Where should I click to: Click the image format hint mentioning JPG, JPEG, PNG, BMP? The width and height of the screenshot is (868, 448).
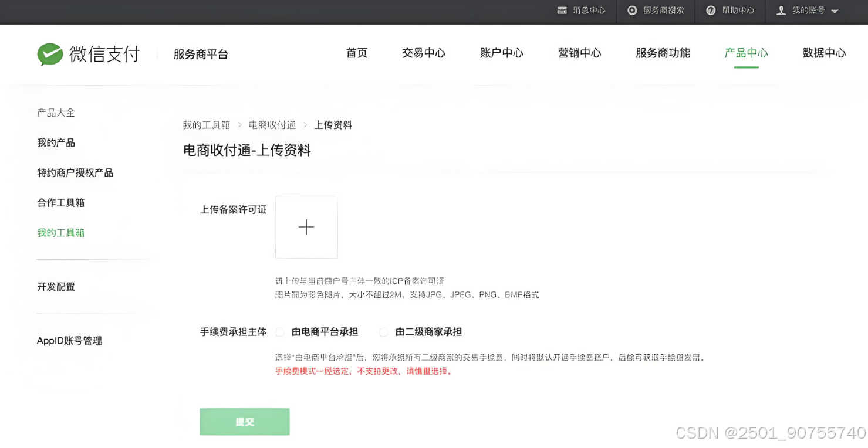407,295
